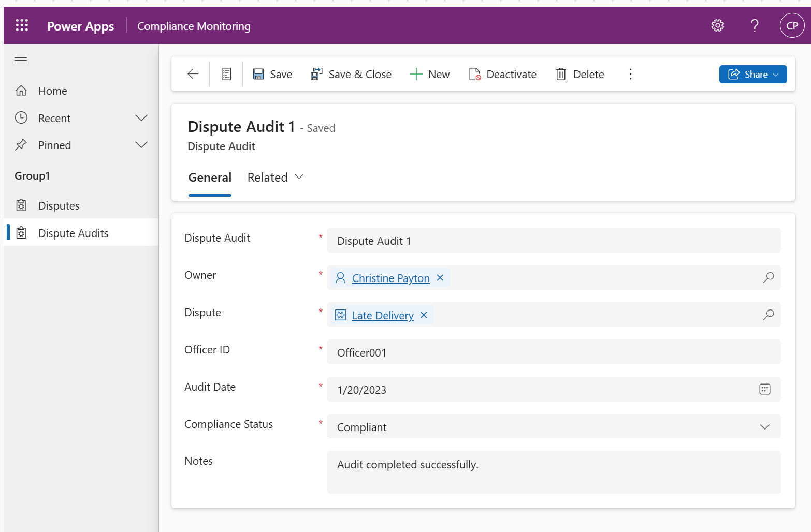Remove Late Delivery from Dispute field
811x532 pixels.
424,315
